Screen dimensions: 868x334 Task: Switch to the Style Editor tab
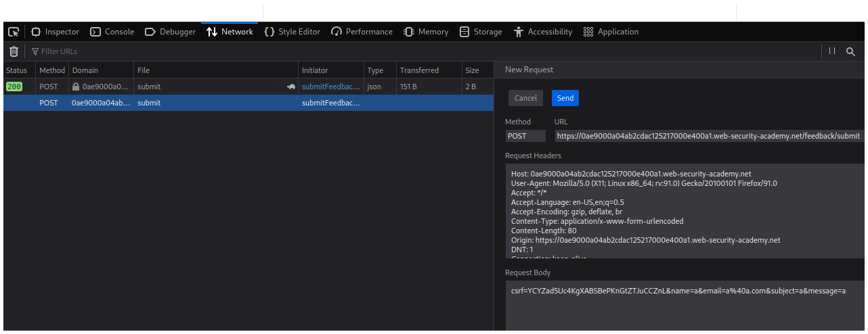[292, 32]
